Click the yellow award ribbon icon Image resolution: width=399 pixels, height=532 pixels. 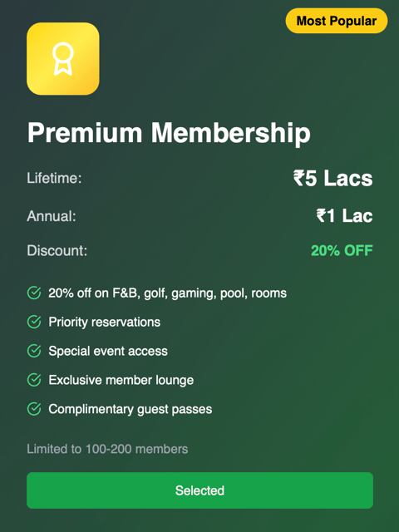pos(63,59)
